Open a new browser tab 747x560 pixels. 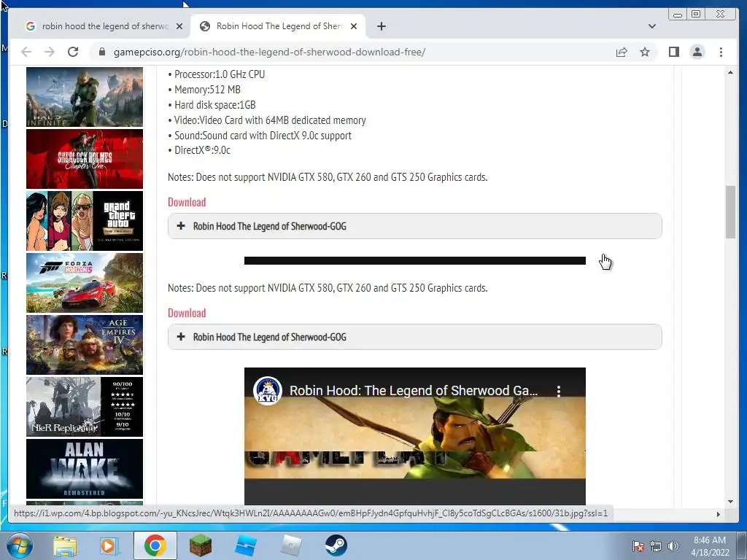tap(381, 26)
